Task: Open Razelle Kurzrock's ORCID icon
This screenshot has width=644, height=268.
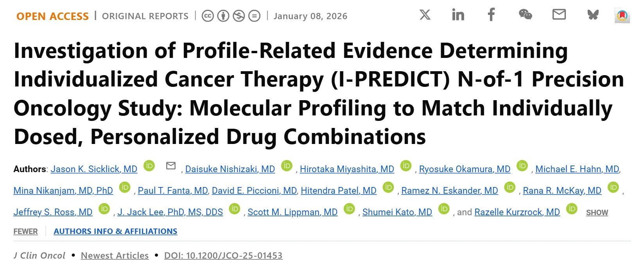Action: [572, 209]
